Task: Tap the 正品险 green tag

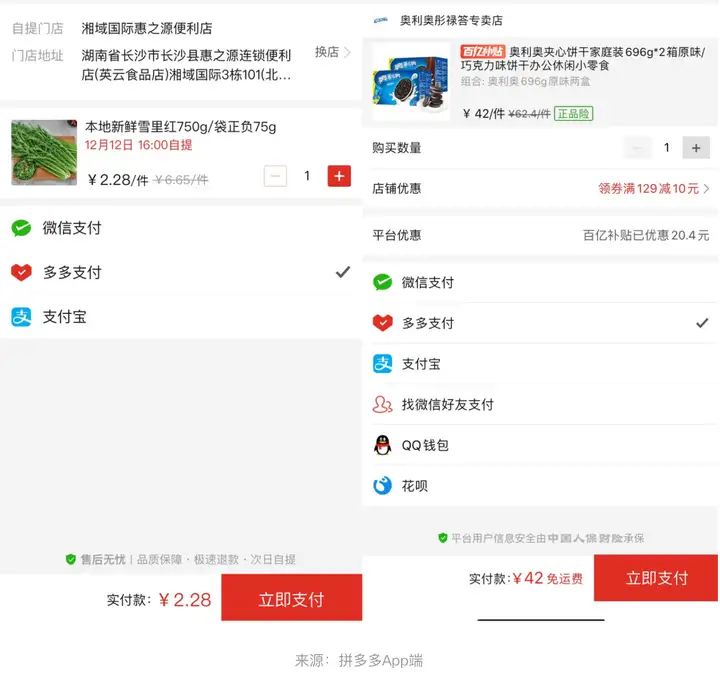Action: tap(574, 113)
